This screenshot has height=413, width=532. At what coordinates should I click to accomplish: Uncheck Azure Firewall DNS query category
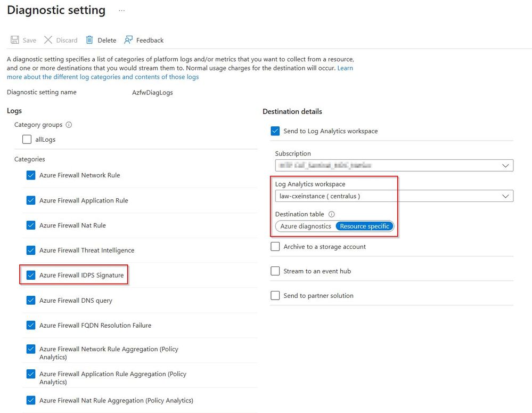[x=31, y=301]
